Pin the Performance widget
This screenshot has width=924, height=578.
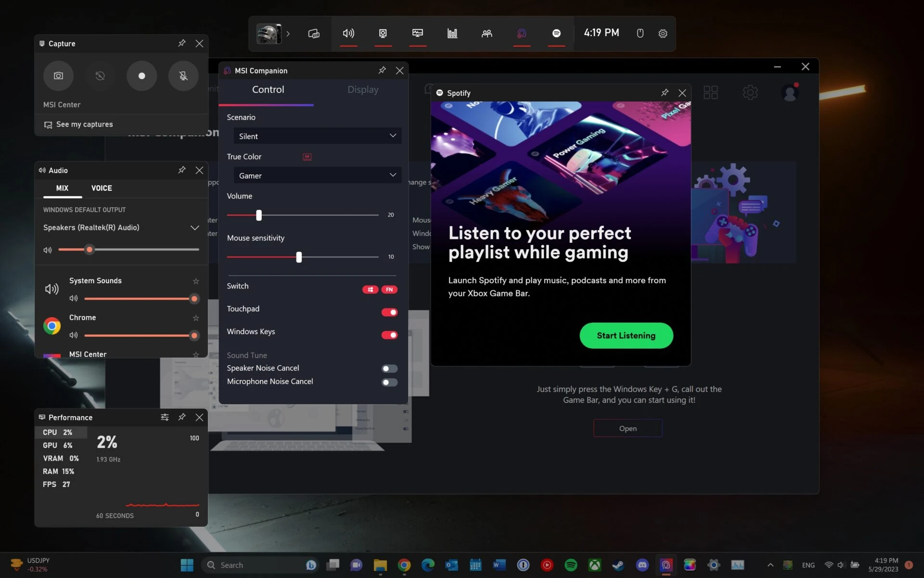[182, 417]
